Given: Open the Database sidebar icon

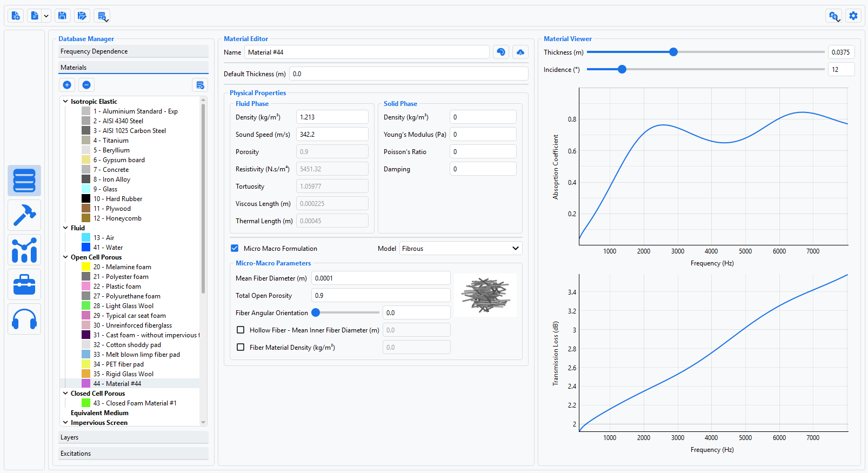Looking at the screenshot, I should pyautogui.click(x=24, y=181).
